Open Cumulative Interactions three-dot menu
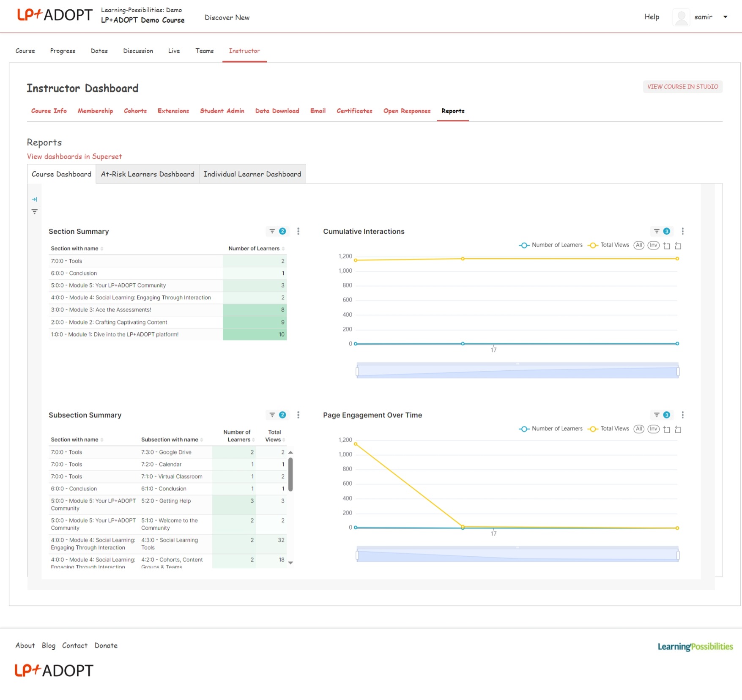 click(x=682, y=231)
